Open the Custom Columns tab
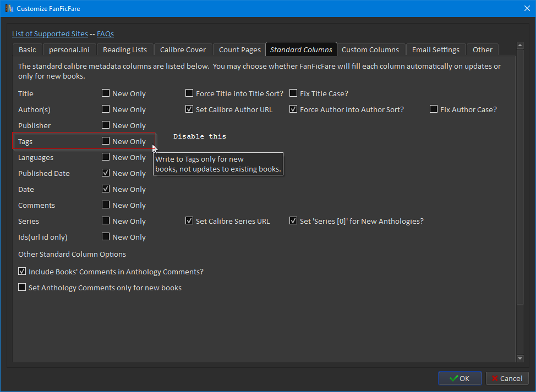The width and height of the screenshot is (536, 392). click(x=370, y=49)
